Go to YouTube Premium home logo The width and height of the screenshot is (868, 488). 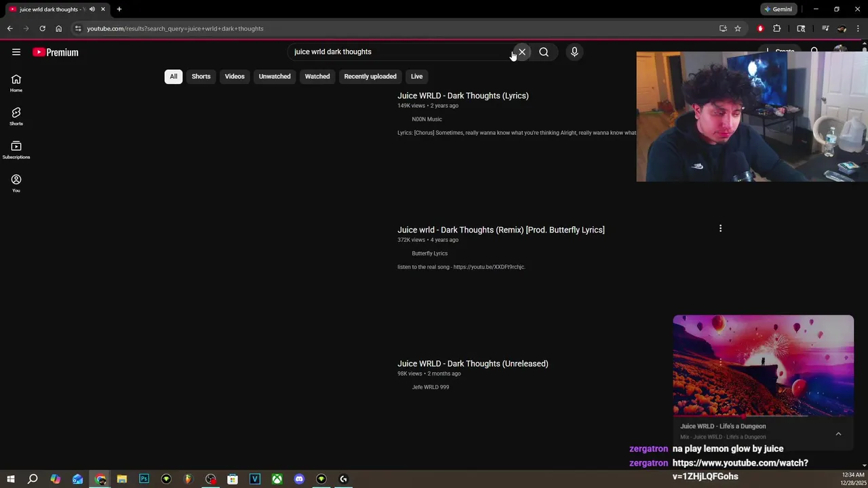[56, 52]
